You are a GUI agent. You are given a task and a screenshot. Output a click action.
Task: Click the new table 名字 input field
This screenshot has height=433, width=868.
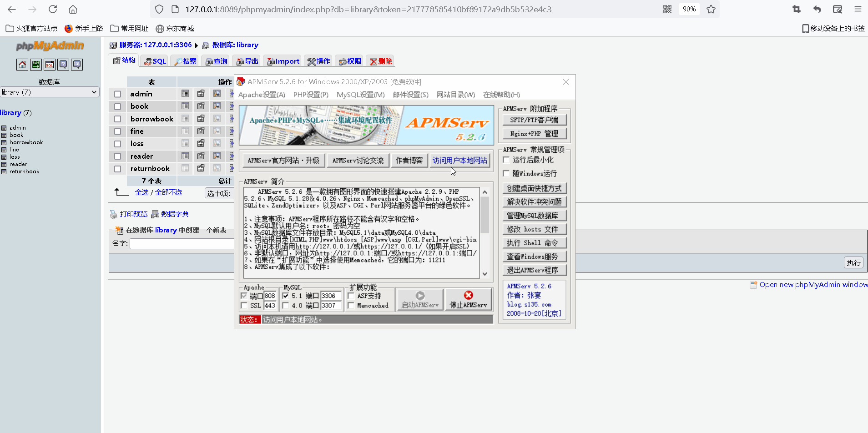pos(182,244)
